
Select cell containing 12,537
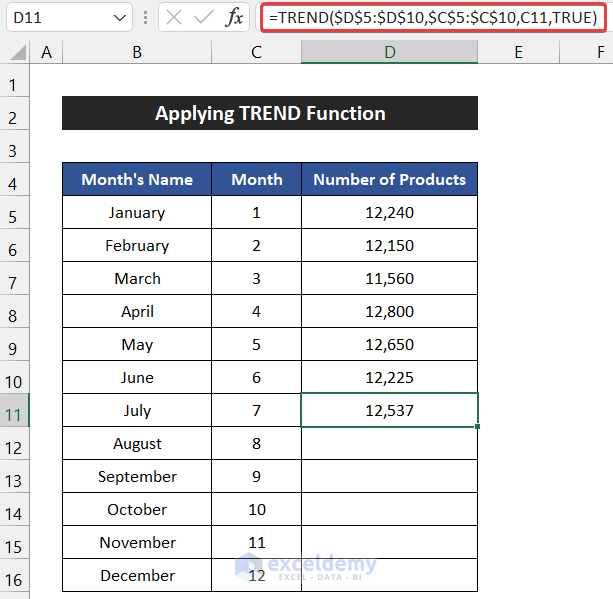(x=389, y=410)
